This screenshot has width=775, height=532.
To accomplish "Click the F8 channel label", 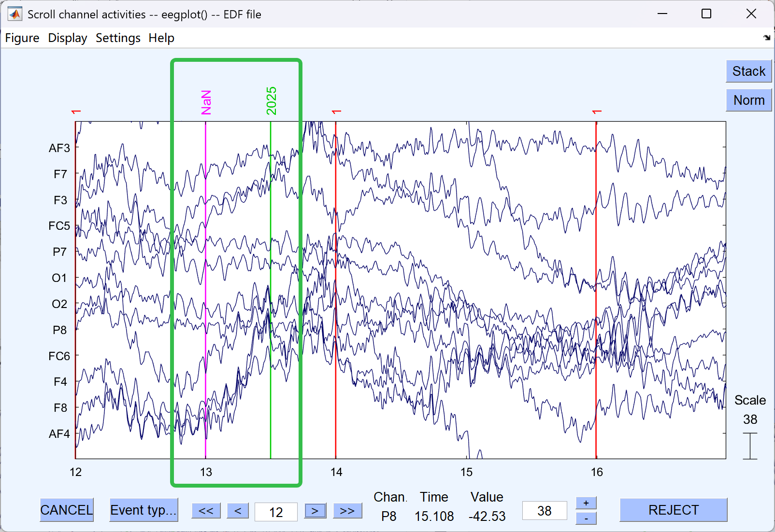I will click(60, 408).
